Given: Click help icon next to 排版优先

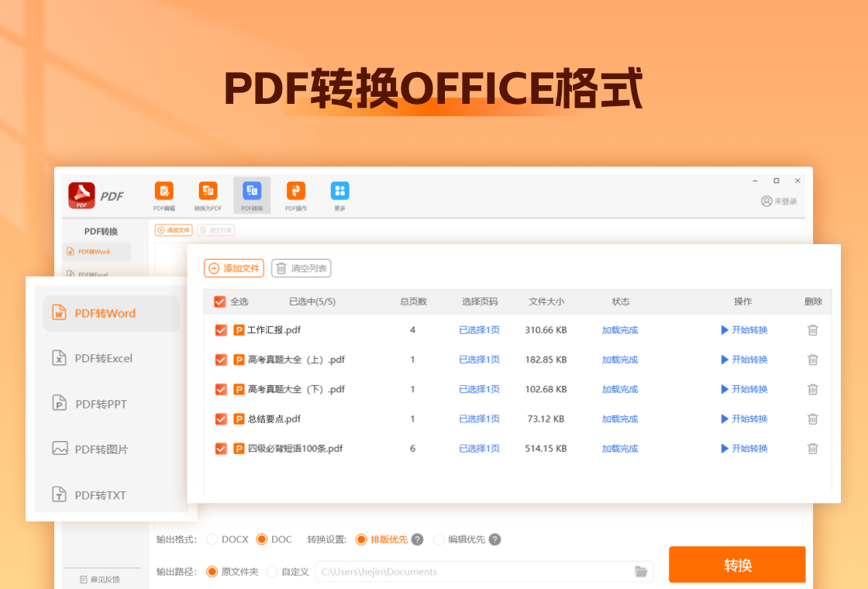Looking at the screenshot, I should [x=418, y=539].
